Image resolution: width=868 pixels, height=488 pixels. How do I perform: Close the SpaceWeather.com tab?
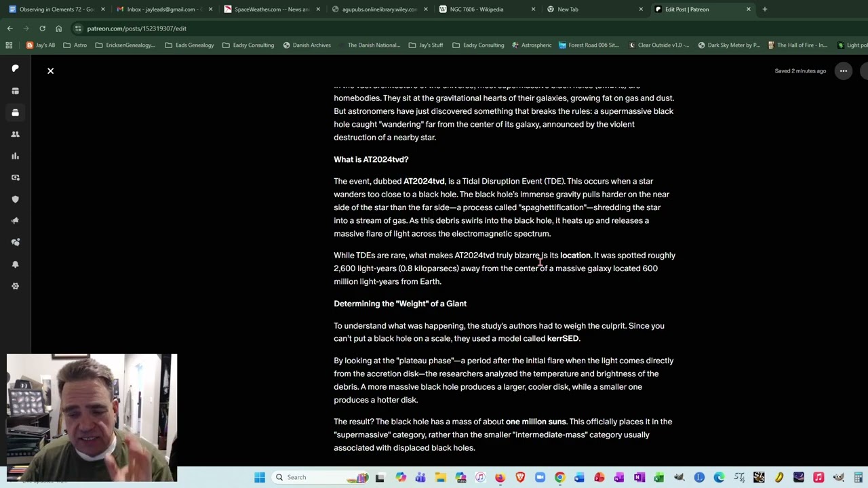318,9
